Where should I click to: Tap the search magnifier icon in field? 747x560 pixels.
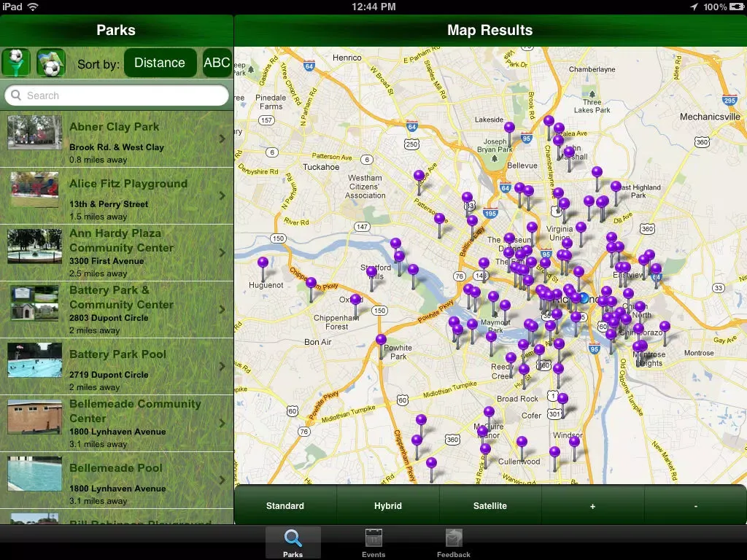coord(16,96)
